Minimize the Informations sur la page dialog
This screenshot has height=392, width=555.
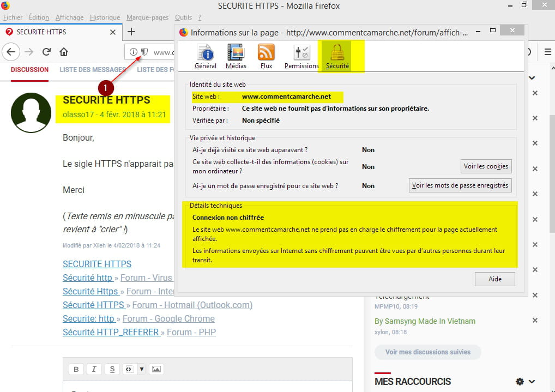click(478, 32)
